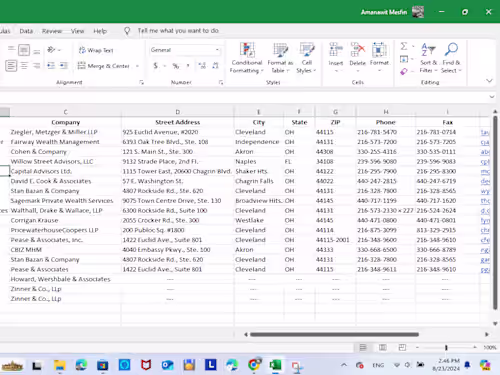This screenshot has width=500, height=375.
Task: Click the Top Align icon
Action: click(11, 50)
